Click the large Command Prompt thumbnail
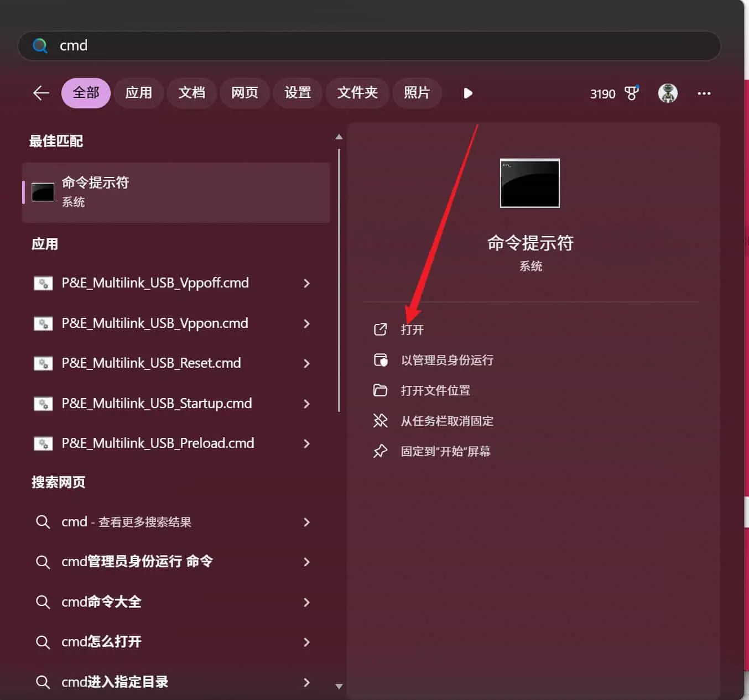Screen dimensions: 749x700 pyautogui.click(x=529, y=183)
